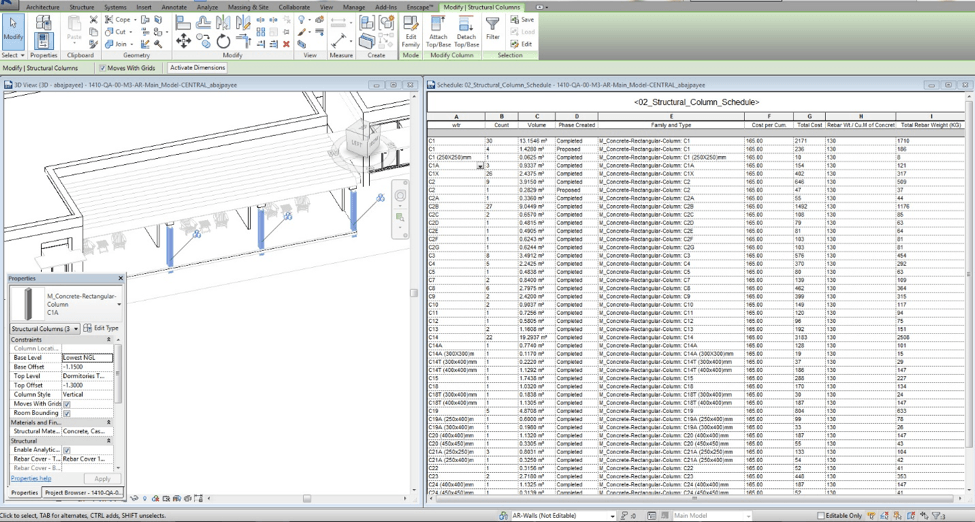Open the selection Filter funnel

tap(492, 29)
